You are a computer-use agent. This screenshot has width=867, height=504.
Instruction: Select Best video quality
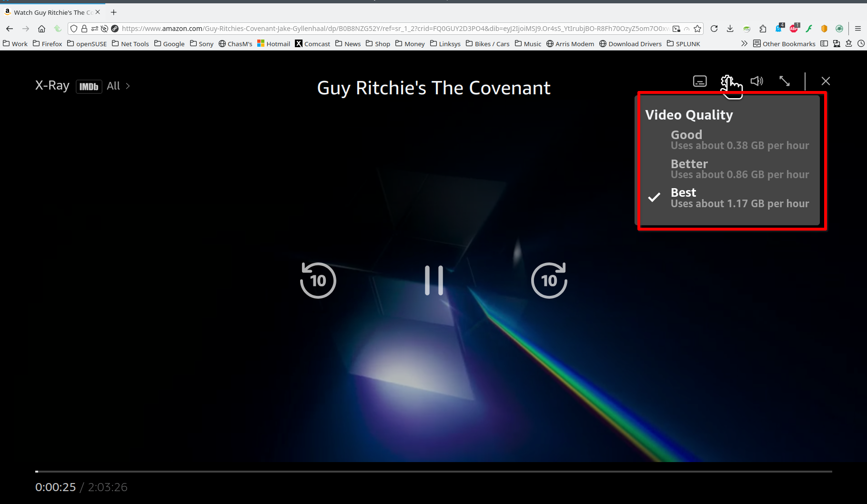729,198
